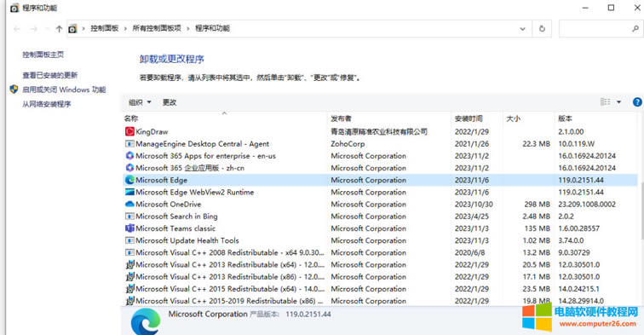This screenshot has height=335, width=644.
Task: Click the Microsoft Teams classic icon
Action: pyautogui.click(x=129, y=228)
